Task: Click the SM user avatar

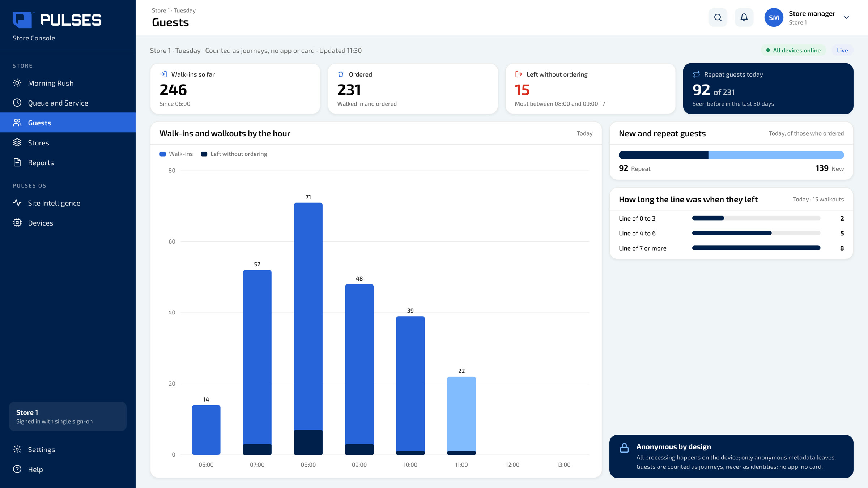Action: [774, 17]
